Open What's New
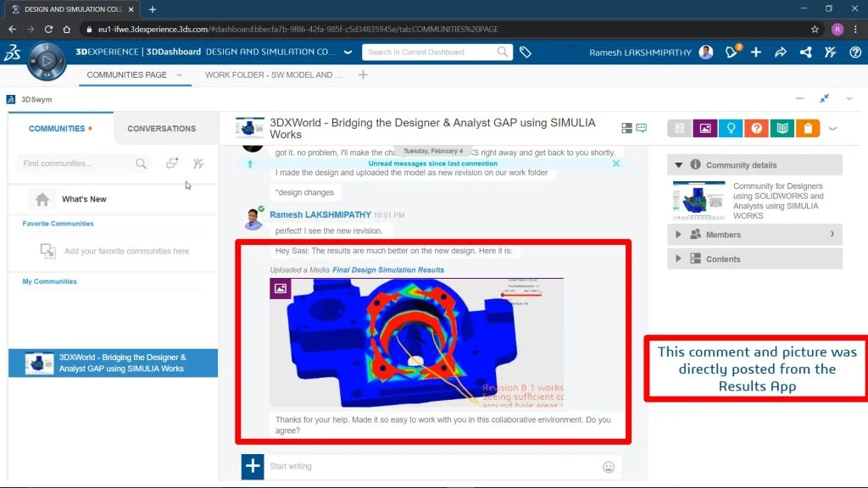The height and width of the screenshot is (488, 868). point(84,199)
